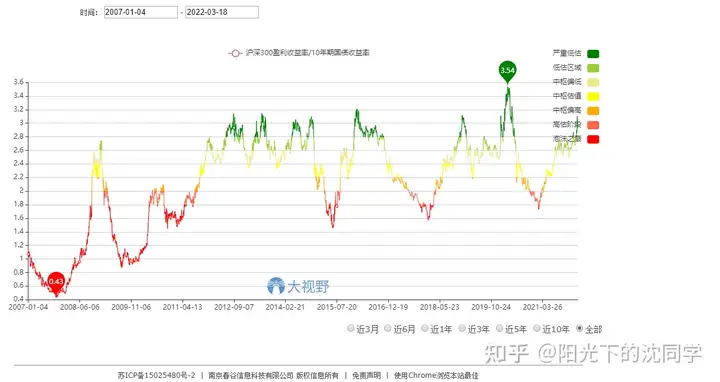Click the 中枢估值 legend label
This screenshot has width=720, height=382.
(567, 96)
